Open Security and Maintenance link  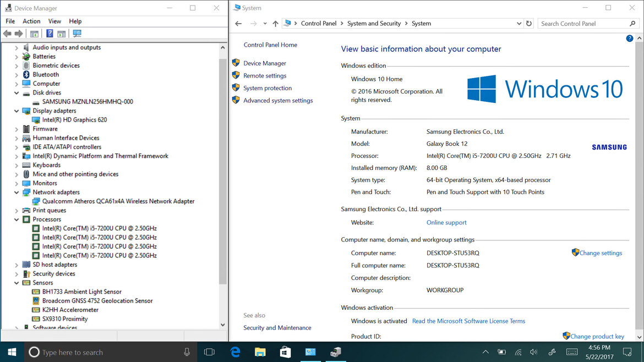click(x=277, y=327)
